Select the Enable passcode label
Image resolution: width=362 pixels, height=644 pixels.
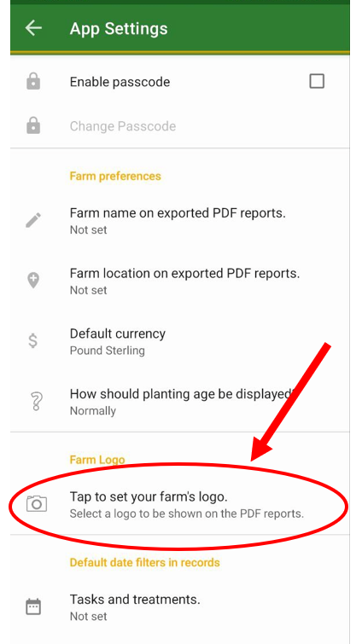coord(120,82)
